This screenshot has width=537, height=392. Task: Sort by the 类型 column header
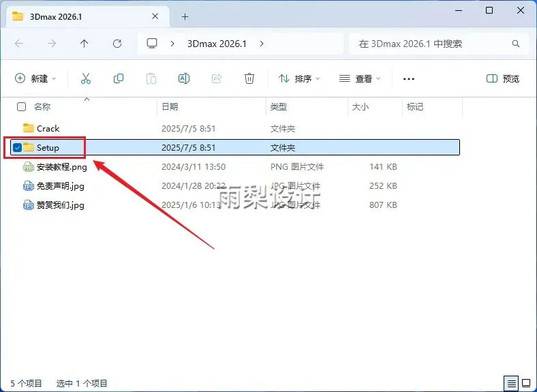[x=278, y=107]
